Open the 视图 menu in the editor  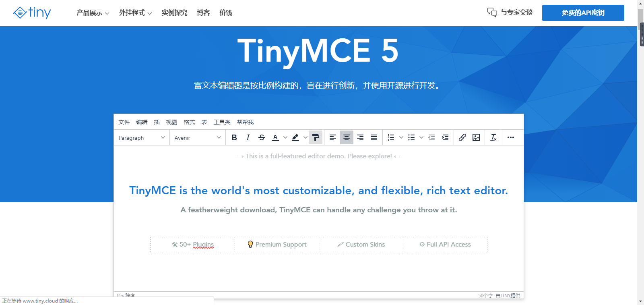(171, 122)
